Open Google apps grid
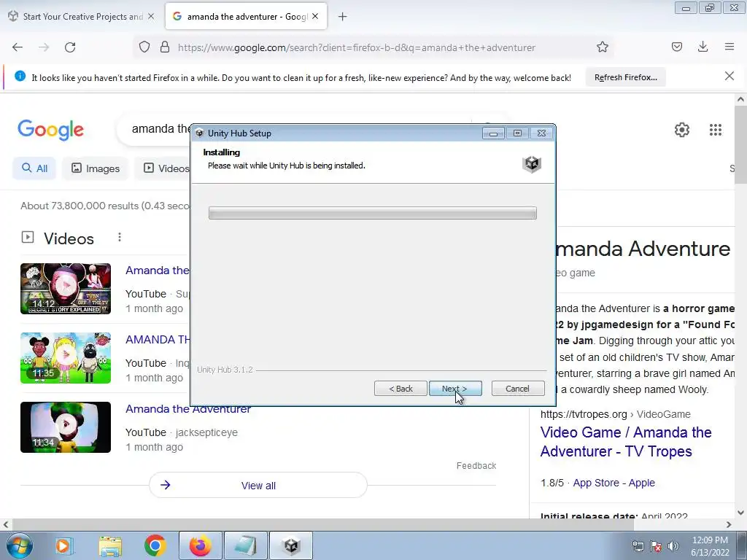 point(716,130)
